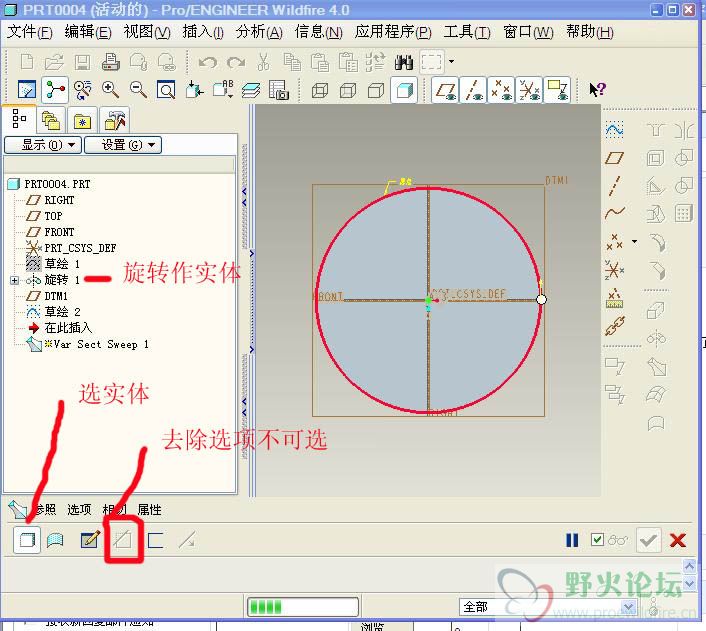
Task: Click the Repaint screen icon
Action: click(27, 90)
